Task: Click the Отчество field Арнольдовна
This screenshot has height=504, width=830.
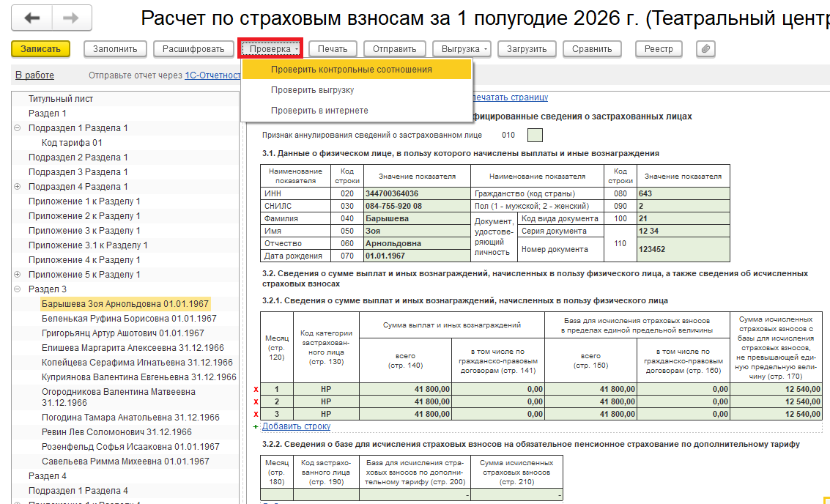Action: (x=417, y=243)
